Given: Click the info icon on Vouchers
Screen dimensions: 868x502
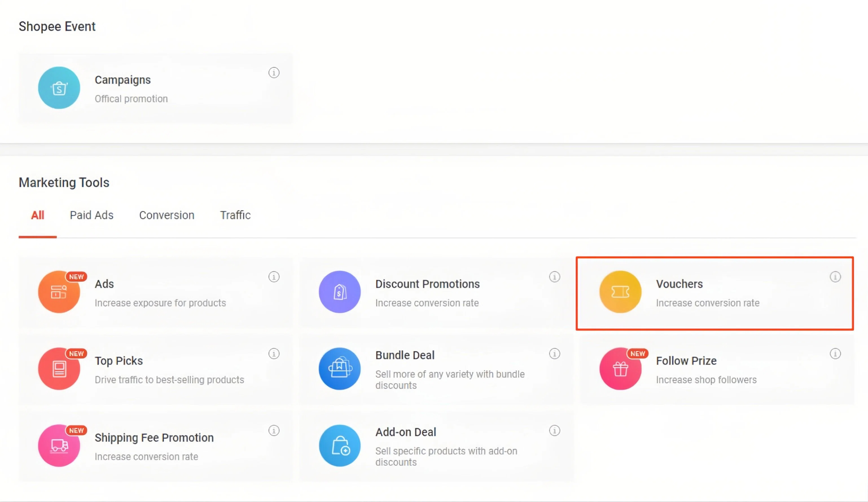Looking at the screenshot, I should 835,277.
